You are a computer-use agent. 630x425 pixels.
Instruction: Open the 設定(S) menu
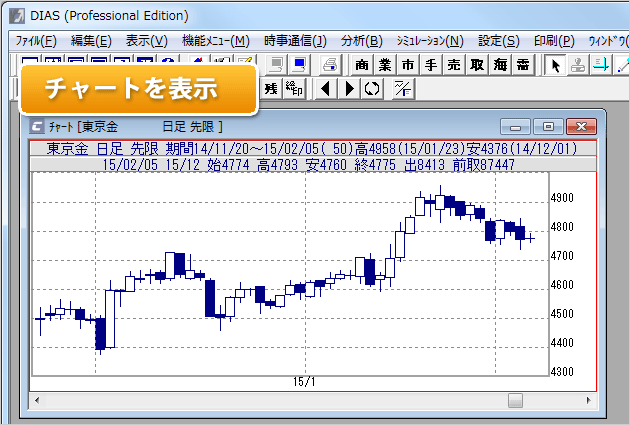(x=498, y=41)
